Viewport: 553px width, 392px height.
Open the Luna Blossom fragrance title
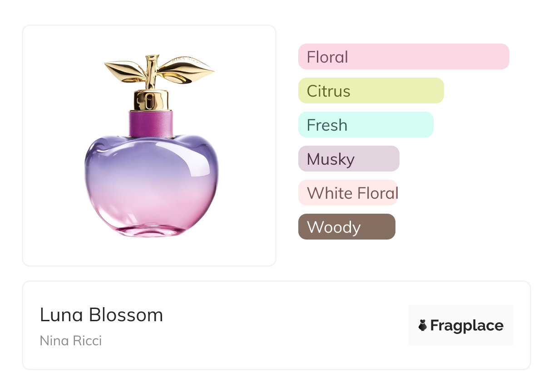[101, 315]
